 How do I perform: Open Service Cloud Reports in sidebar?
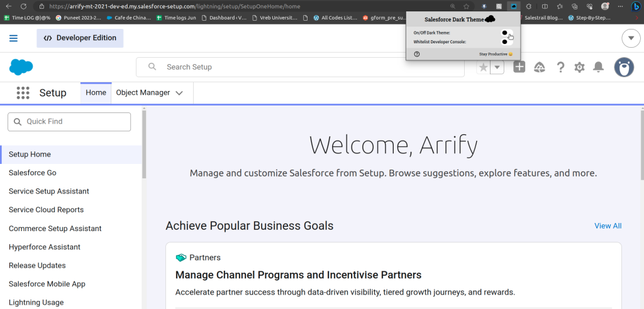point(46,210)
